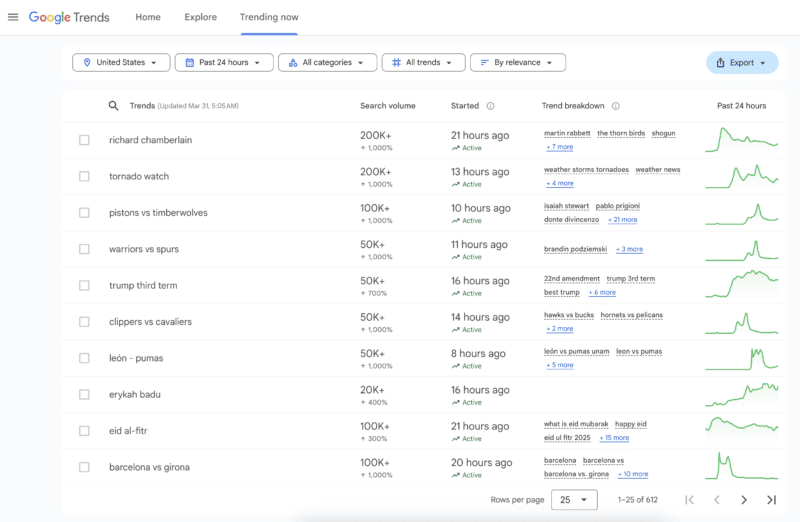
Task: Open the By relevance sort dropdown
Action: click(x=518, y=62)
